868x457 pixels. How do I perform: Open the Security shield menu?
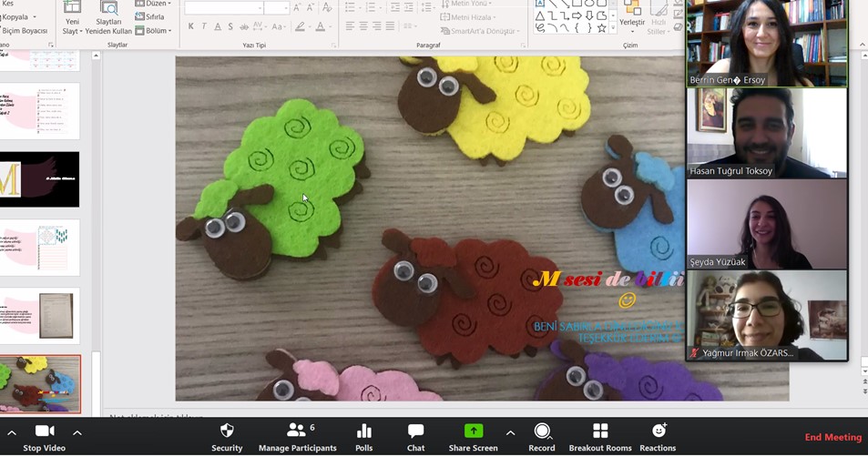[227, 437]
